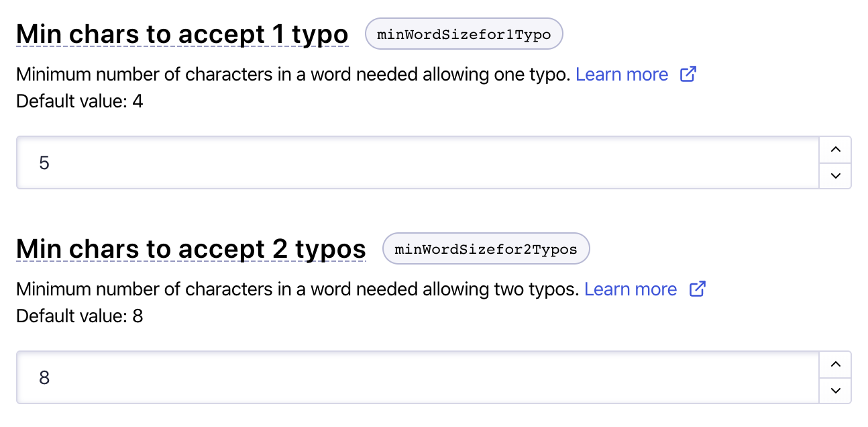Click the Min chars to accept 1 typo heading

click(182, 34)
